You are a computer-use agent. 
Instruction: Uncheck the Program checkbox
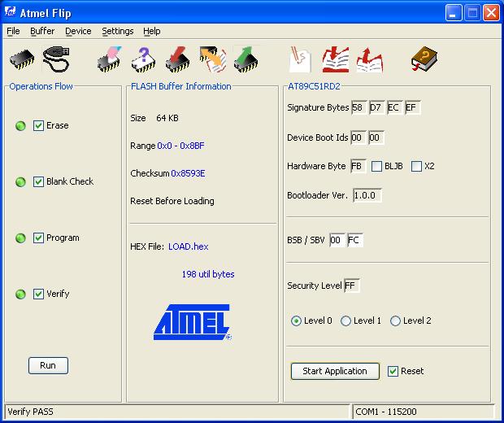[38, 238]
